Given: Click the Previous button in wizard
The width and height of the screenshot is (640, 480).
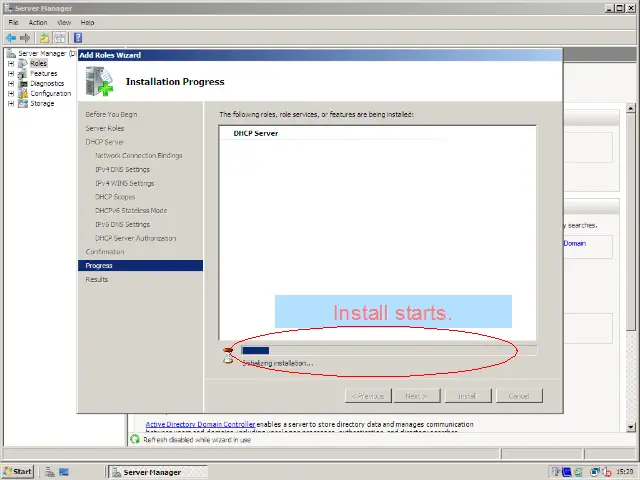Looking at the screenshot, I should point(368,396).
